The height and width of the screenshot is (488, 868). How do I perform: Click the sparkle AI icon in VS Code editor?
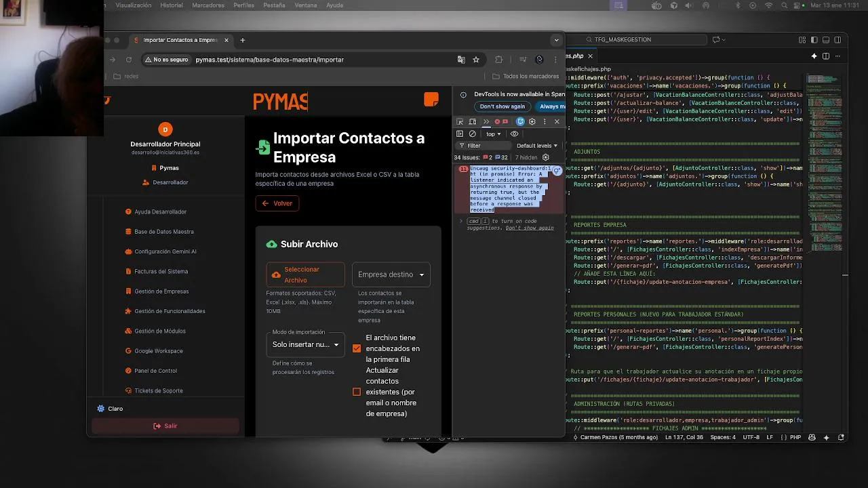click(814, 56)
